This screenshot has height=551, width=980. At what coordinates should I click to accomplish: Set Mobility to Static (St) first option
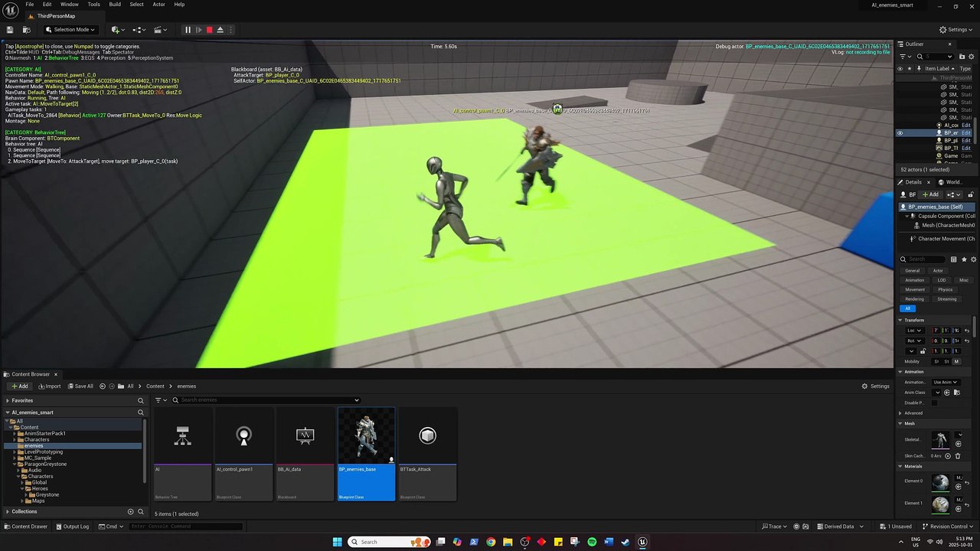pyautogui.click(x=936, y=361)
